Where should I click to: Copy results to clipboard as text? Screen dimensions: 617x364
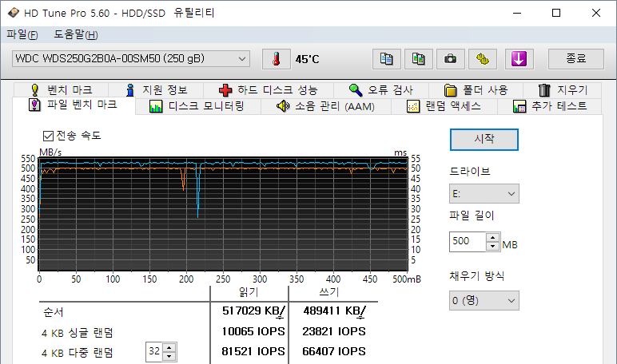386,59
